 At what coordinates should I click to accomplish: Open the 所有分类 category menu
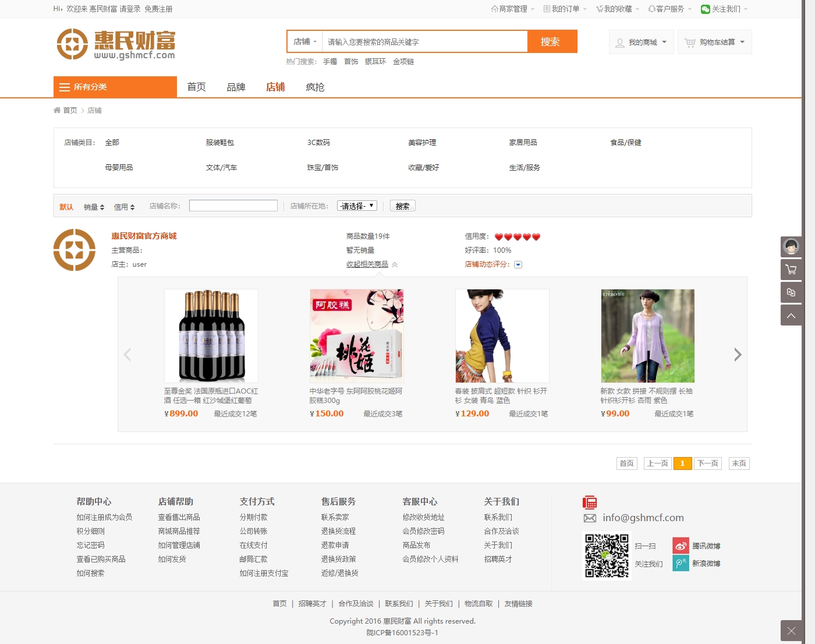click(115, 87)
